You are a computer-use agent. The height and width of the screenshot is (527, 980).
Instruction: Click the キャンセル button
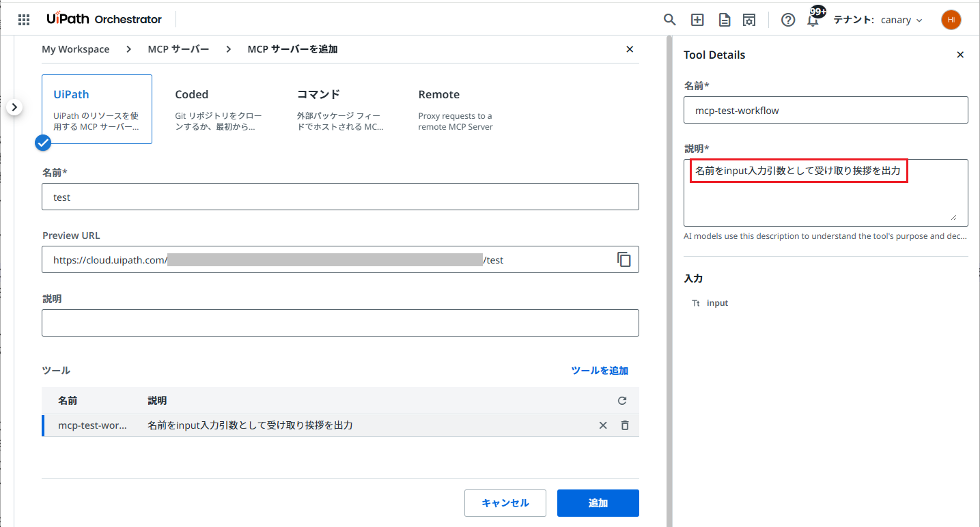tap(505, 503)
